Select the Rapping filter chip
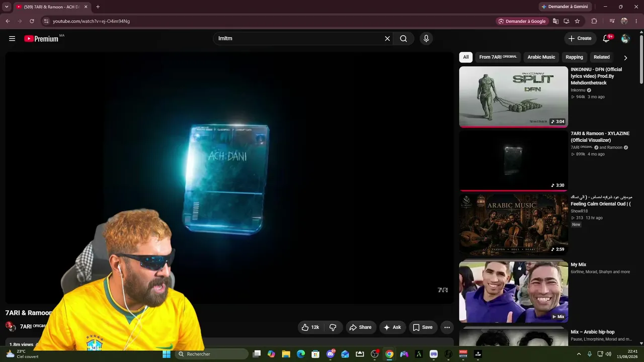 [x=574, y=57]
